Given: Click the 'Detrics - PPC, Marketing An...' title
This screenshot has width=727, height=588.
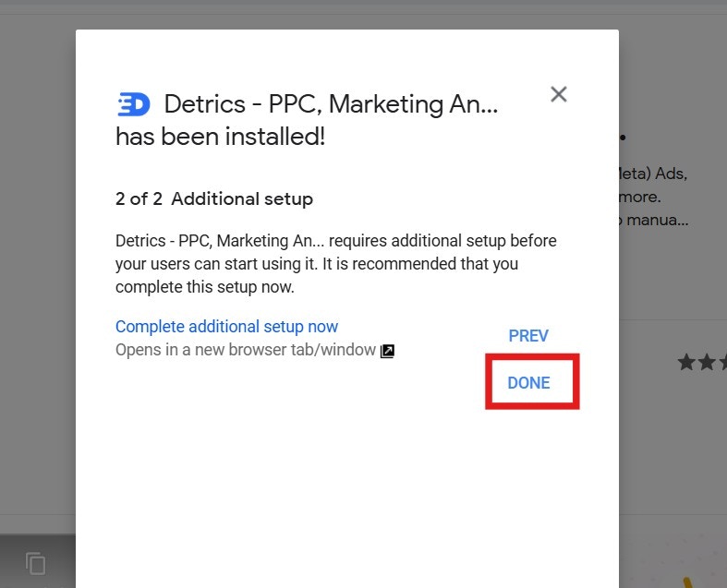Looking at the screenshot, I should coord(331,104).
